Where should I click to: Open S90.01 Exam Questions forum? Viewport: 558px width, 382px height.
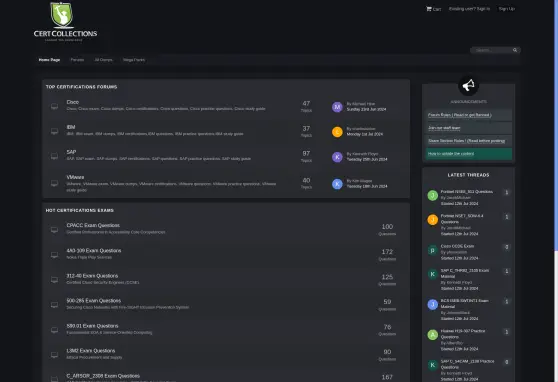[92, 326]
